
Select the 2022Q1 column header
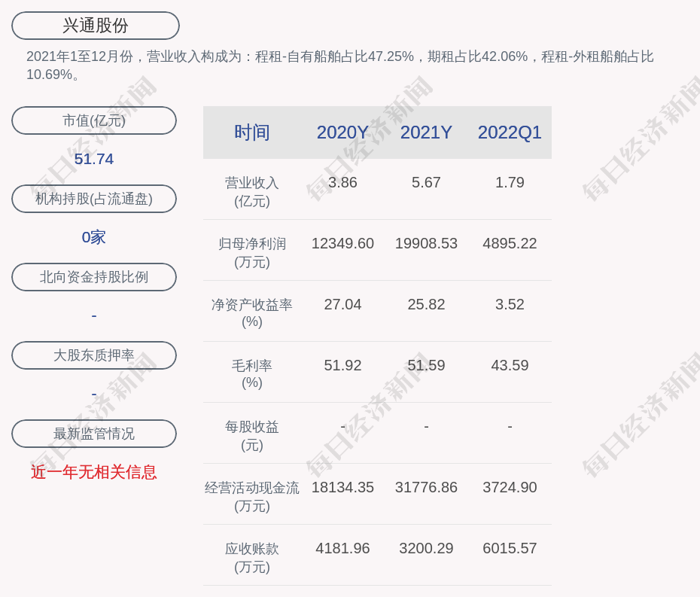point(510,132)
